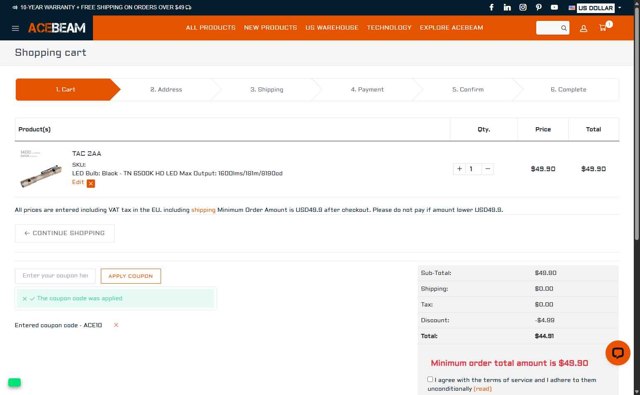Click the Apply Coupon button
Image resolution: width=640 pixels, height=395 pixels.
(131, 276)
